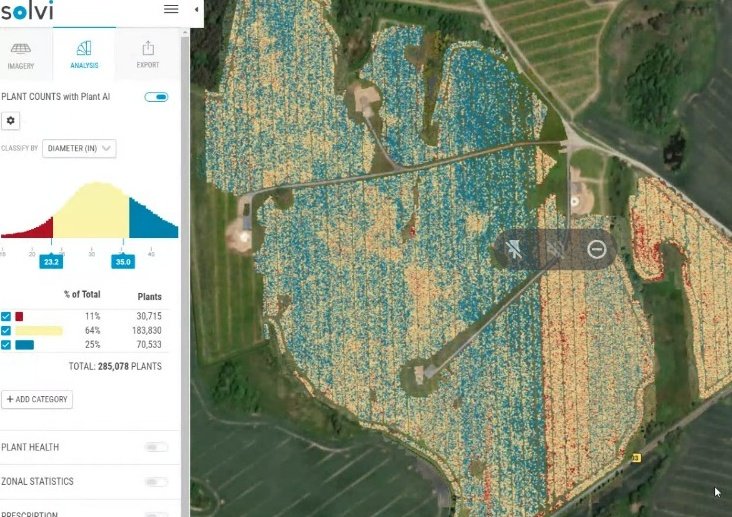Screen dimensions: 732x517
Task: Click the middle faded icon on overlay
Action: click(556, 249)
